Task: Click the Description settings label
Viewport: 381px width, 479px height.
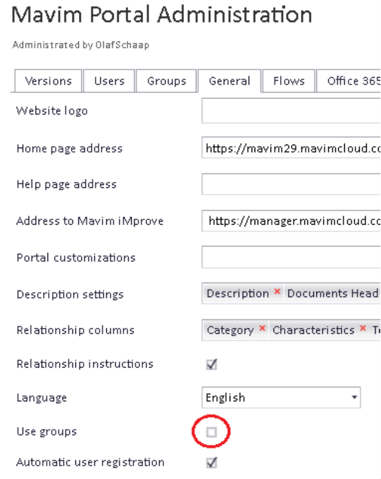Action: [70, 294]
